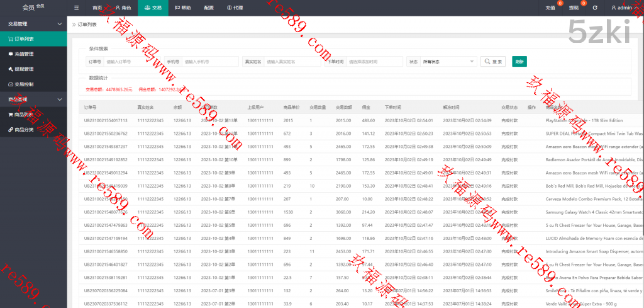Click the 搜索 search button

click(494, 62)
